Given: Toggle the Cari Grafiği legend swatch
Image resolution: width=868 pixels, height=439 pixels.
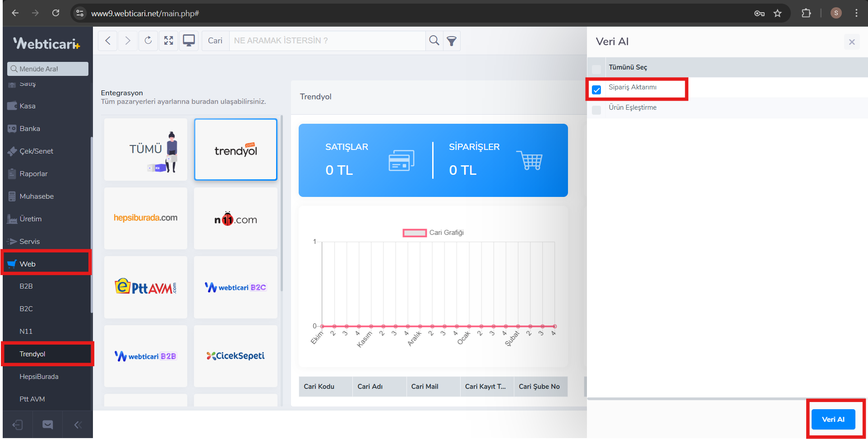Looking at the screenshot, I should 414,233.
